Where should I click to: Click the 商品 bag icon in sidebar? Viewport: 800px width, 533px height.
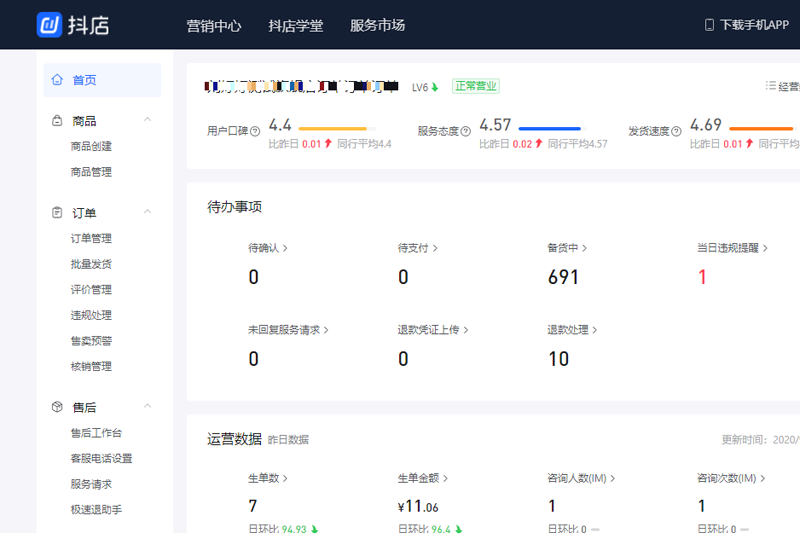pyautogui.click(x=57, y=121)
